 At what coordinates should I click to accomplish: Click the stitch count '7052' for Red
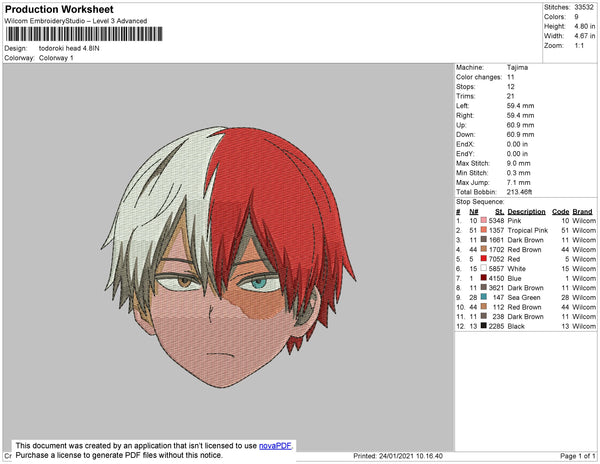(496, 259)
